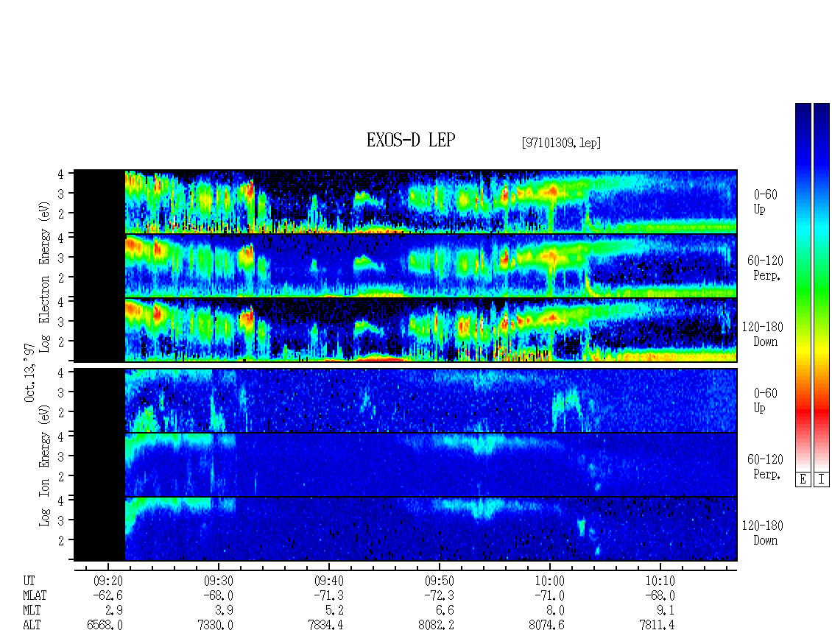Click the ALT row header

point(32,626)
